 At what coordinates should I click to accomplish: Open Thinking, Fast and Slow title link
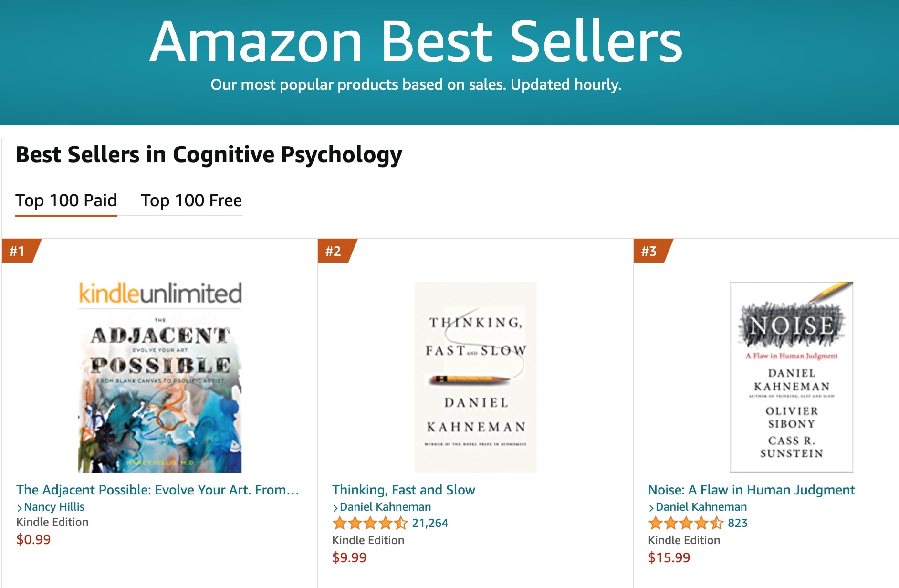coord(404,490)
